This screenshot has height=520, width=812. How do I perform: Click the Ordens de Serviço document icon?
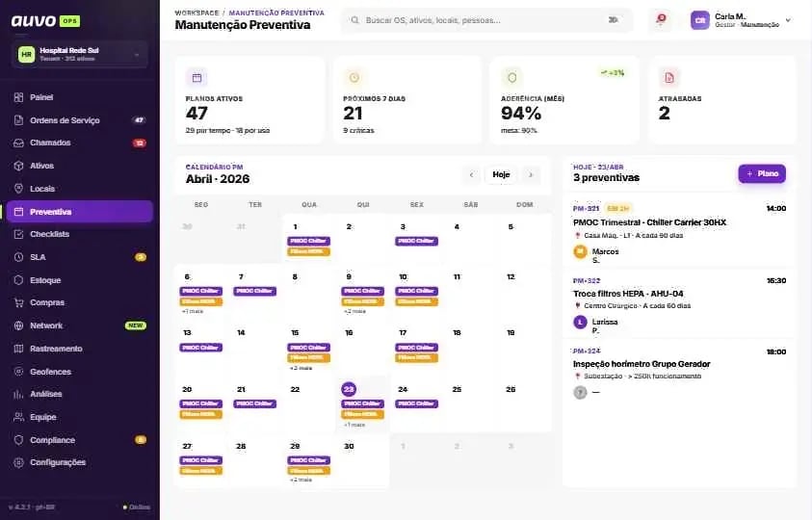18,120
